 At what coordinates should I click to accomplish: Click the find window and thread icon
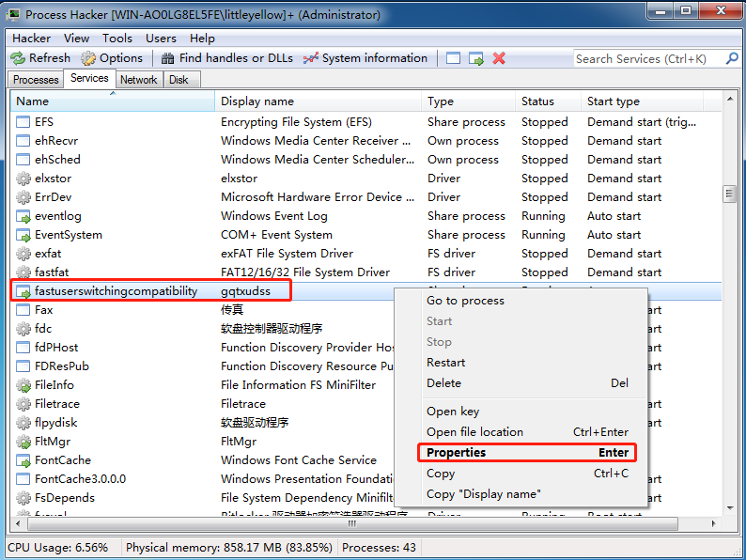click(475, 58)
